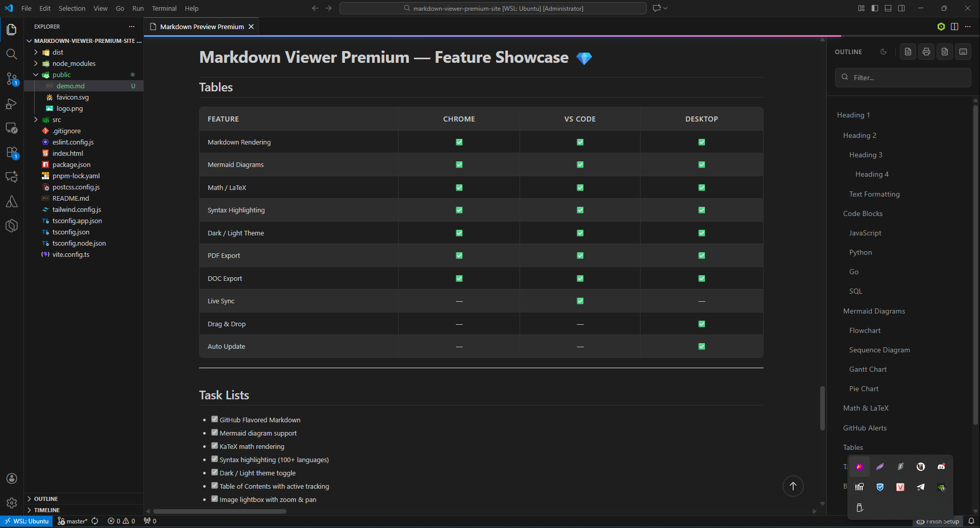This screenshot has width=980, height=528.
Task: Click the Discord tray icon
Action: pos(941,467)
